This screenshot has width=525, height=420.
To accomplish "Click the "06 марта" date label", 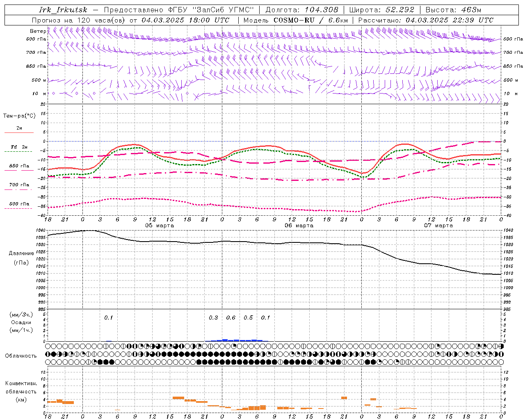I will pos(299,226).
